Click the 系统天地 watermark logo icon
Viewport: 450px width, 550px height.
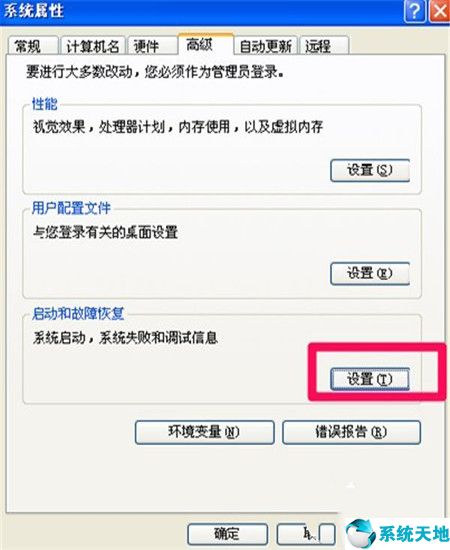pyautogui.click(x=360, y=534)
